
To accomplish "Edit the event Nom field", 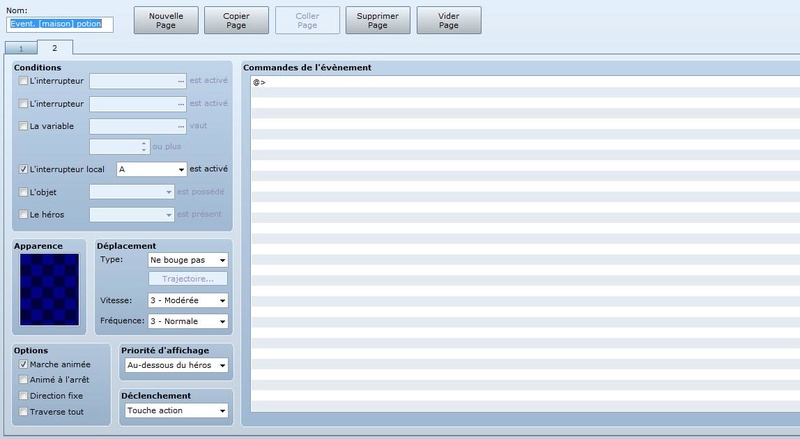I will [x=60, y=24].
